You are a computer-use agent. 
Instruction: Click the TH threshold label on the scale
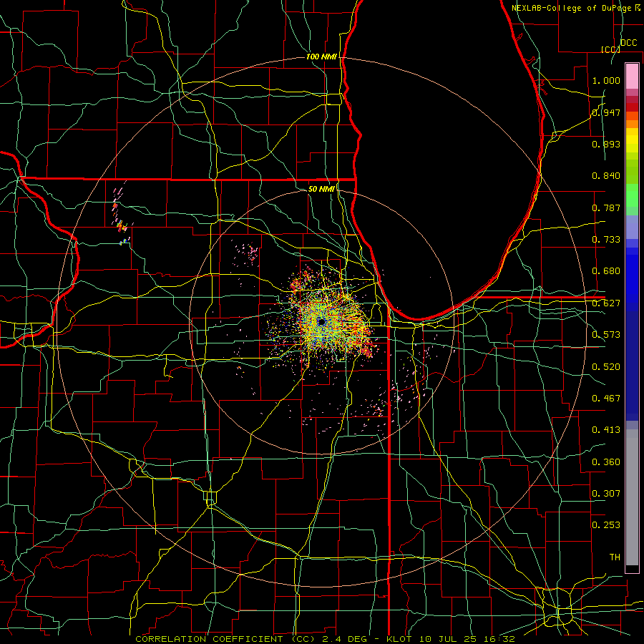click(x=615, y=557)
